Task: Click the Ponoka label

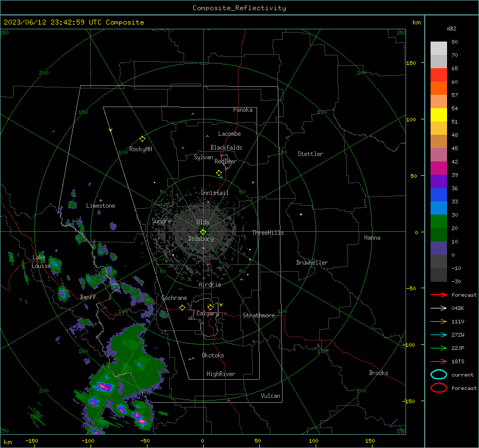Action: (243, 110)
